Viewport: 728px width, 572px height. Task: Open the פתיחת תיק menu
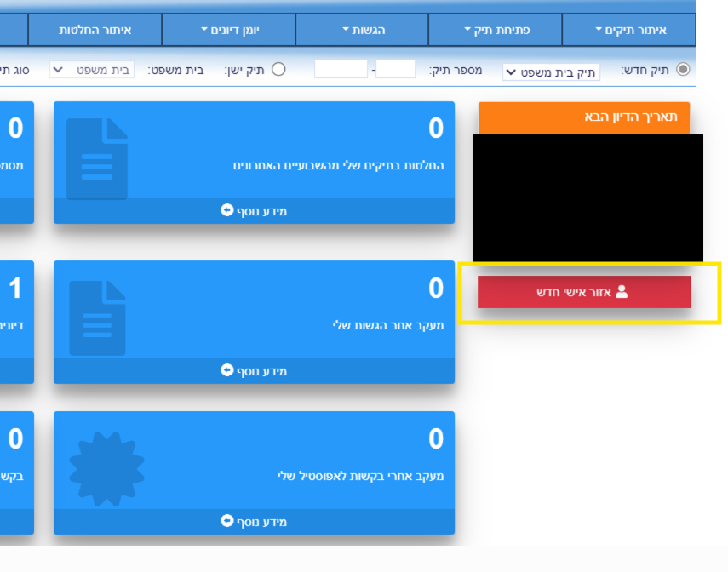[x=496, y=30]
